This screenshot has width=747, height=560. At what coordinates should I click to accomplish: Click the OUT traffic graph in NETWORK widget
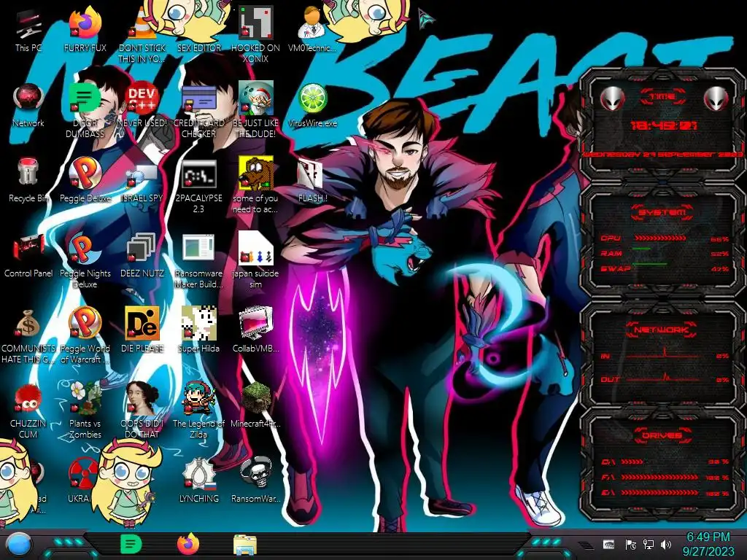pos(662,378)
